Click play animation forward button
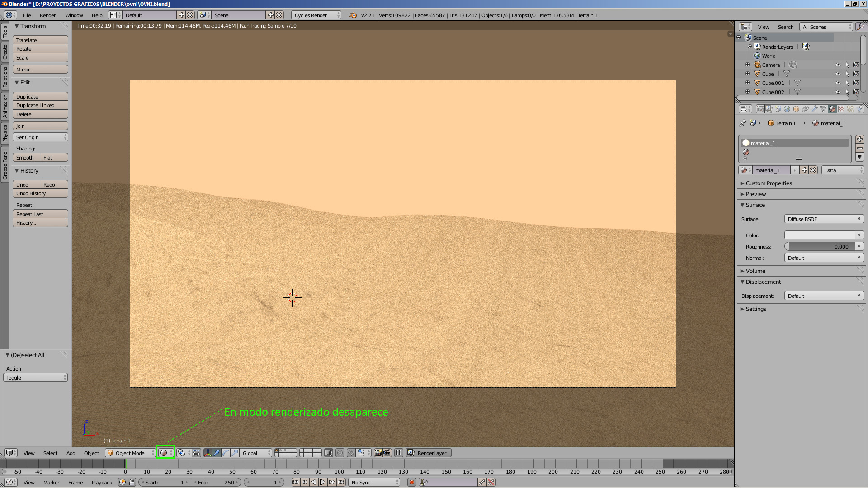The image size is (868, 488). coord(323,482)
